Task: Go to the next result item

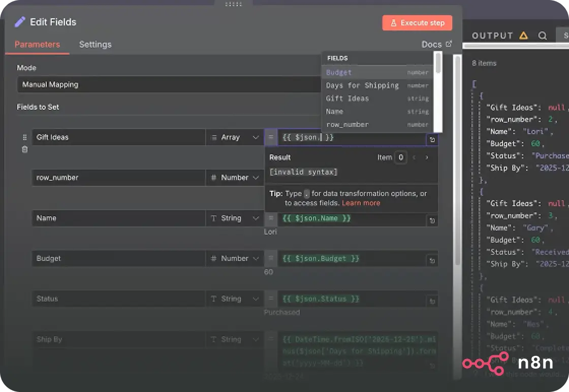Action: click(x=427, y=157)
